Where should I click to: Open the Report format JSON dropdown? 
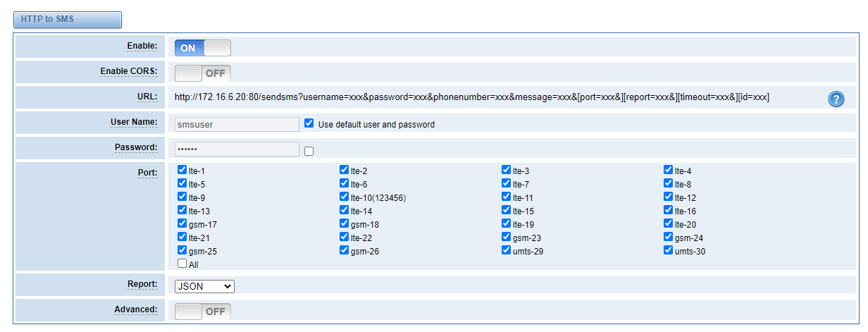(x=204, y=286)
